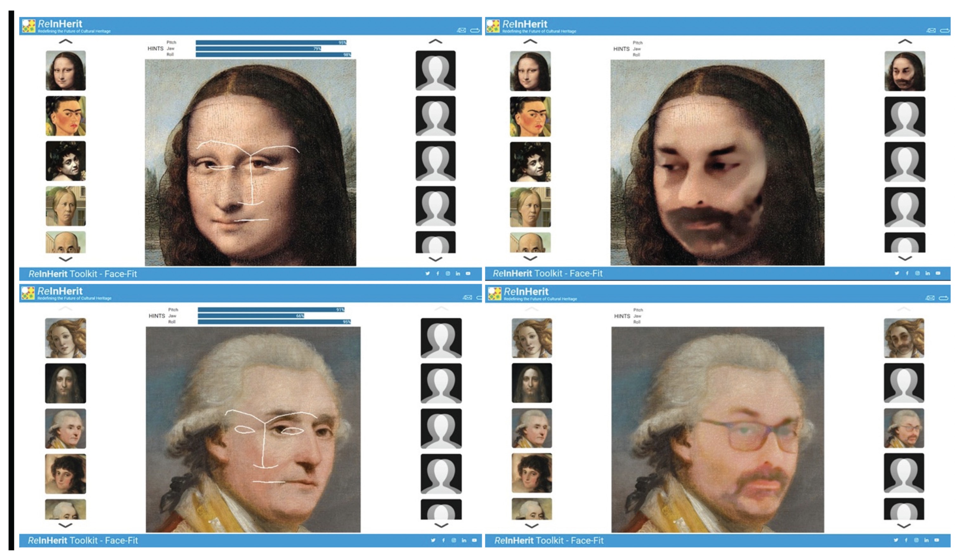Click the share arrow icon in top-right panel header
Viewport: 962px width, 560px height.
click(945, 30)
